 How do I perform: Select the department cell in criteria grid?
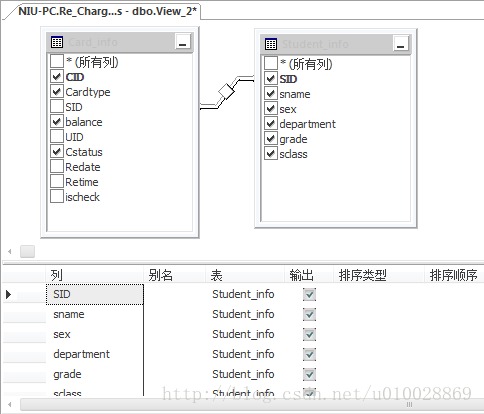95,354
